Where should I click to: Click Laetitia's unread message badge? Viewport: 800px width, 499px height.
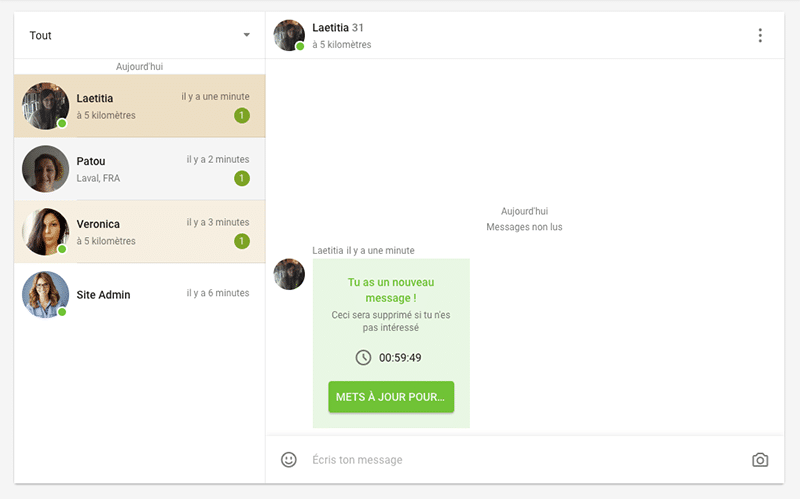pos(241,116)
